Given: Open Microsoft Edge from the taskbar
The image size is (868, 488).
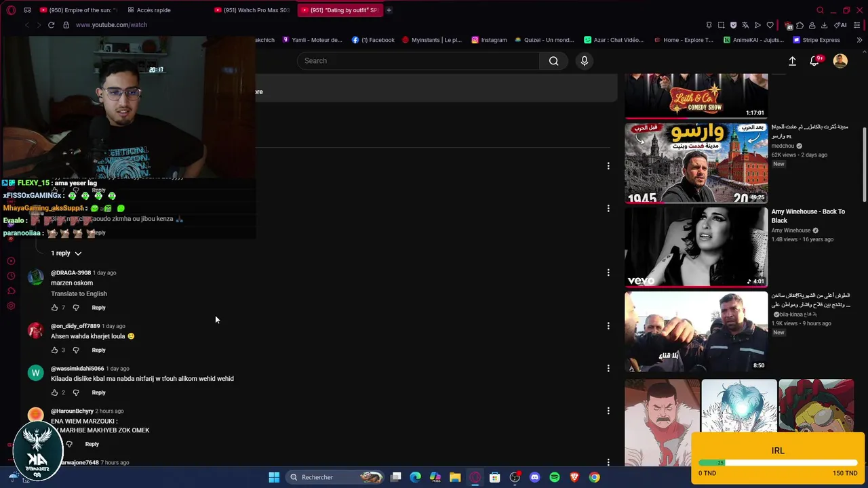Looking at the screenshot, I should pyautogui.click(x=415, y=477).
